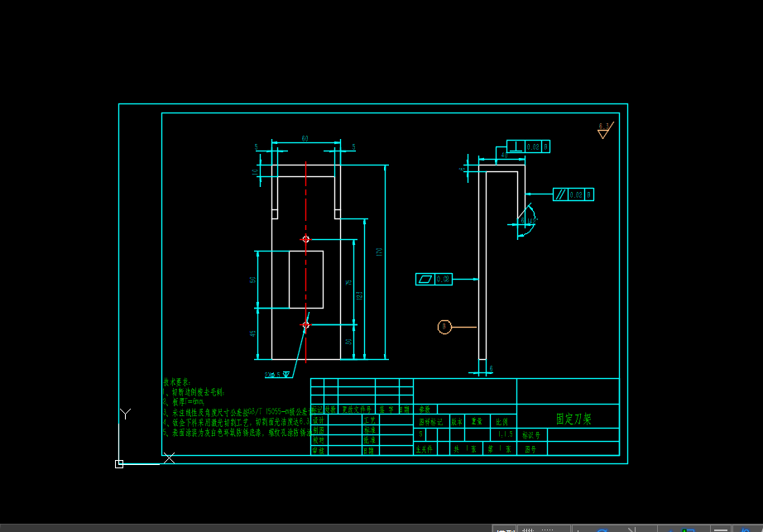Image resolution: width=763 pixels, height=532 pixels.
Task: Click the 重量 cell in title block
Action: coord(477,422)
